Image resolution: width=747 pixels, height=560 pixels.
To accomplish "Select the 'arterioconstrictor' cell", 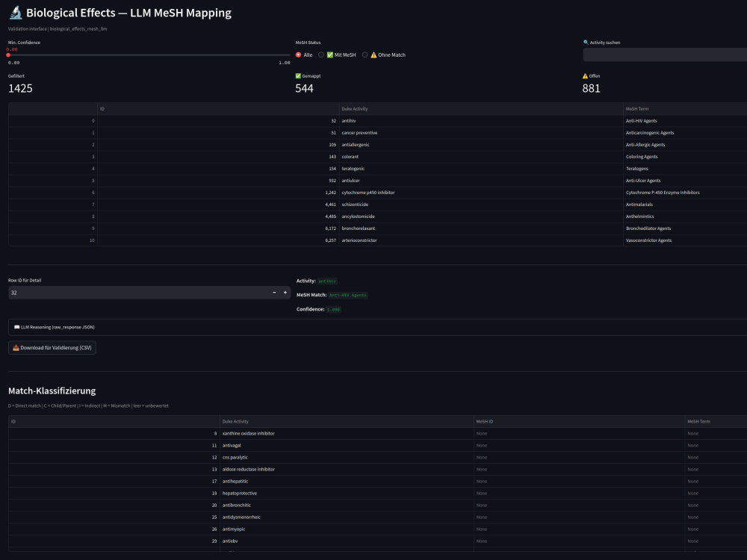I will [481, 240].
